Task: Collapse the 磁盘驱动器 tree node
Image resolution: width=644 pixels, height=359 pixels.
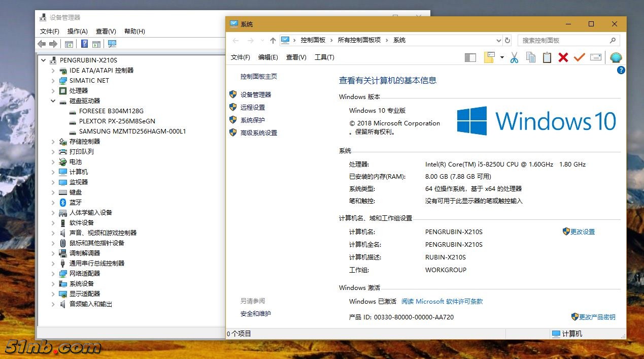Action: tap(53, 101)
